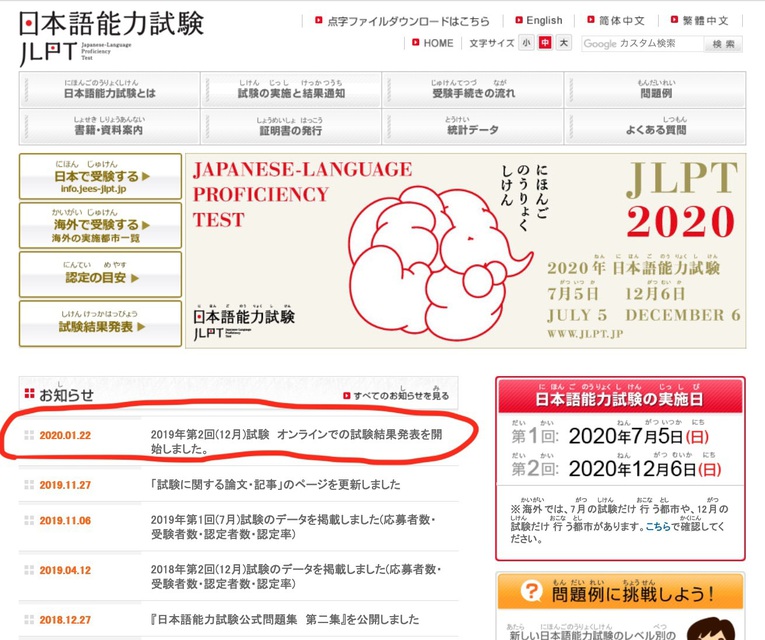The height and width of the screenshot is (640, 765).
Task: Click the red arrow icon beside HOME
Action: coord(416,42)
